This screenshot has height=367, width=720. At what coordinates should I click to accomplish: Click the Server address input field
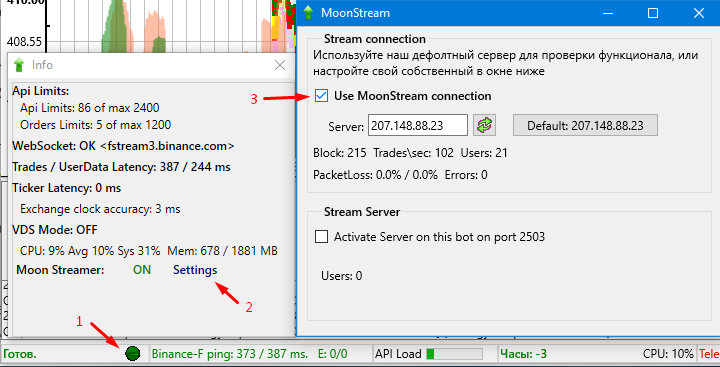[417, 125]
